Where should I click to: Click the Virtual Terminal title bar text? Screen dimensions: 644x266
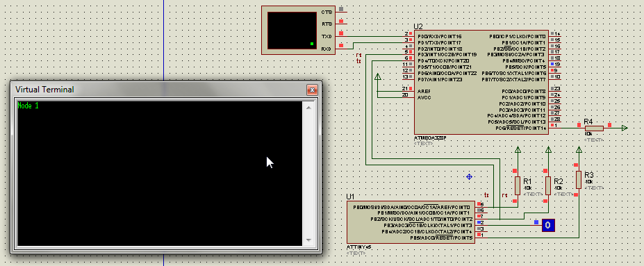coord(44,90)
